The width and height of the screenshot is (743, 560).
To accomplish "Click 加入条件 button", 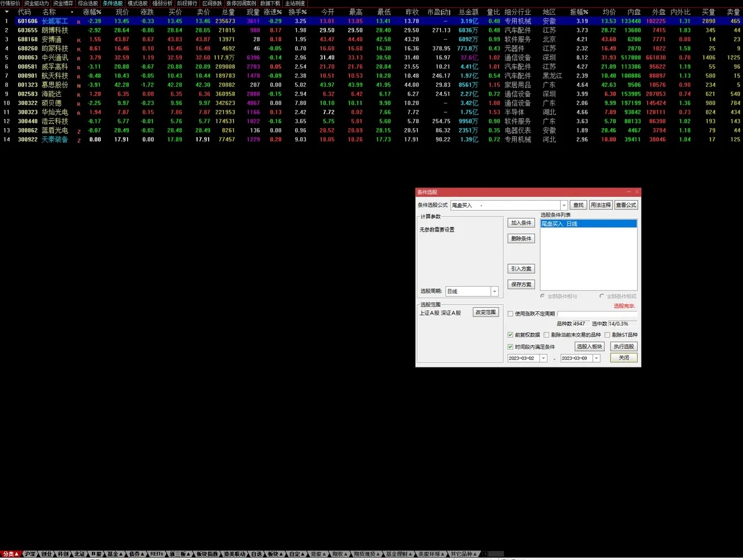I will point(521,223).
